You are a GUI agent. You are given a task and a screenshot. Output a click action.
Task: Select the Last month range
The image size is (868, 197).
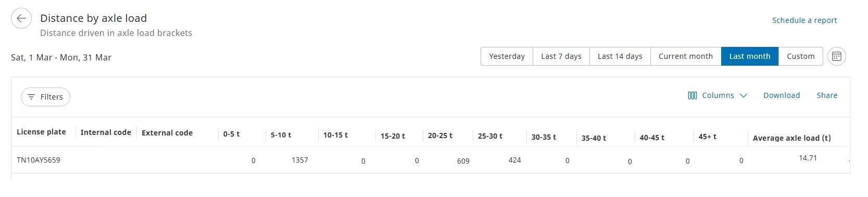(x=750, y=56)
